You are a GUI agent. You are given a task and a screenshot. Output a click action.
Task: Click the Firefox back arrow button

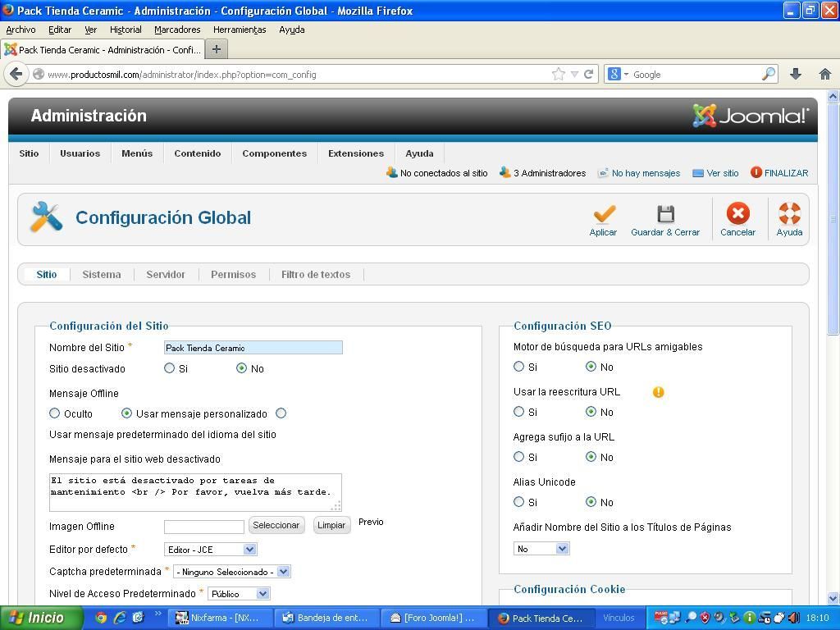[16, 74]
